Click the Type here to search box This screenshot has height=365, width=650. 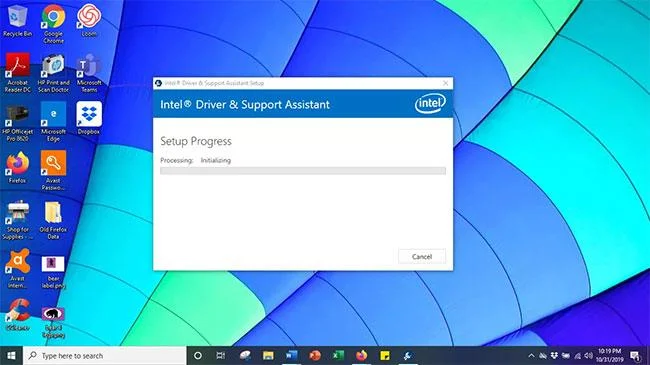[x=104, y=355]
